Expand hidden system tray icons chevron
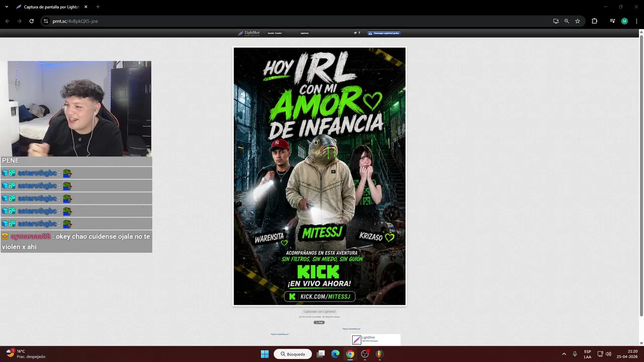This screenshot has height=362, width=644. click(564, 354)
